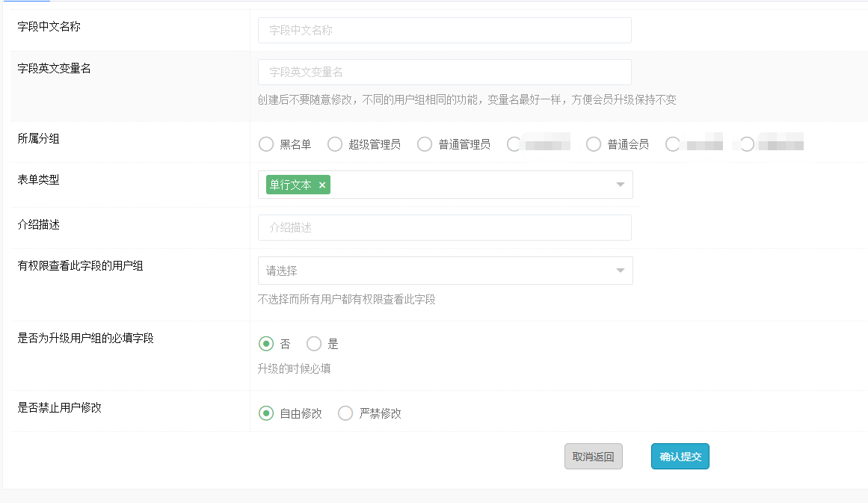Expand the 有权限查看此字段的用户组 dropdown
868x503 pixels.
(620, 271)
